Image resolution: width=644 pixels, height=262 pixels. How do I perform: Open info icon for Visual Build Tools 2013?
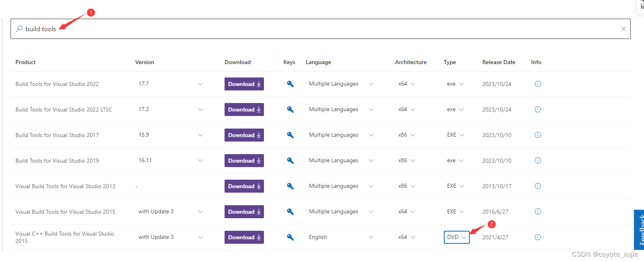[538, 186]
